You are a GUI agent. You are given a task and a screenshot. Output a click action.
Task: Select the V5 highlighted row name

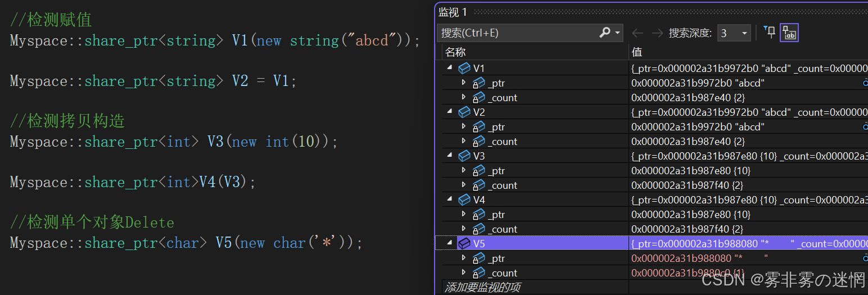[x=479, y=243]
